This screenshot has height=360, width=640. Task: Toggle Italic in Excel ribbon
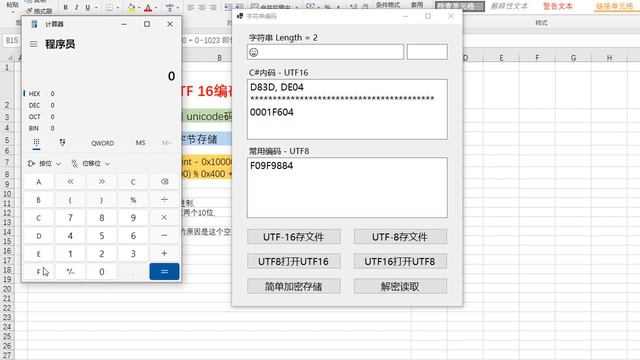76,7
